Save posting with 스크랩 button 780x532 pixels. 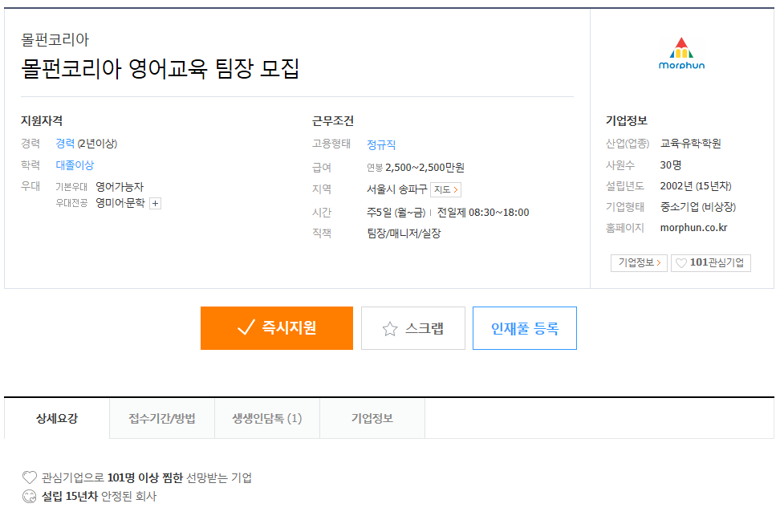coord(413,328)
